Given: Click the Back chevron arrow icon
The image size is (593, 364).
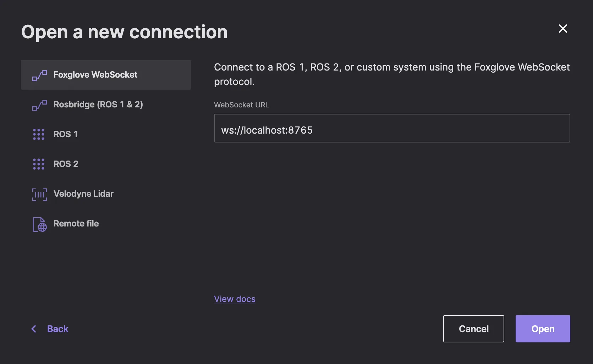Looking at the screenshot, I should [34, 329].
